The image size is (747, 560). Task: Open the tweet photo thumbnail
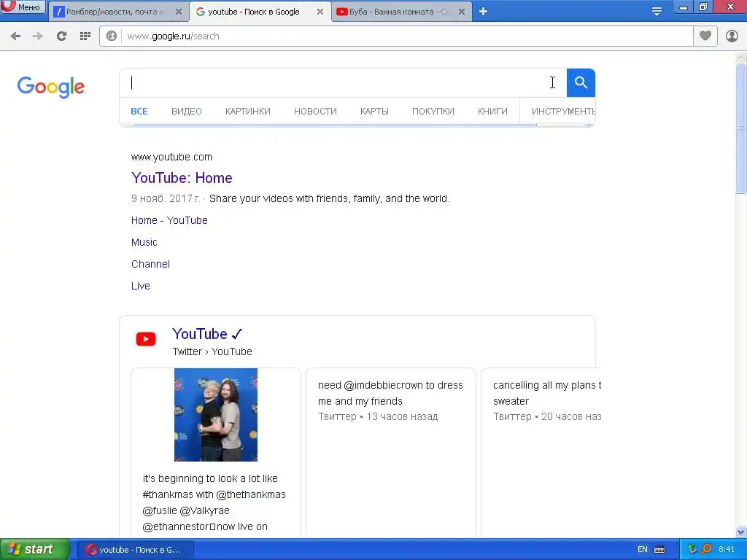(x=216, y=415)
